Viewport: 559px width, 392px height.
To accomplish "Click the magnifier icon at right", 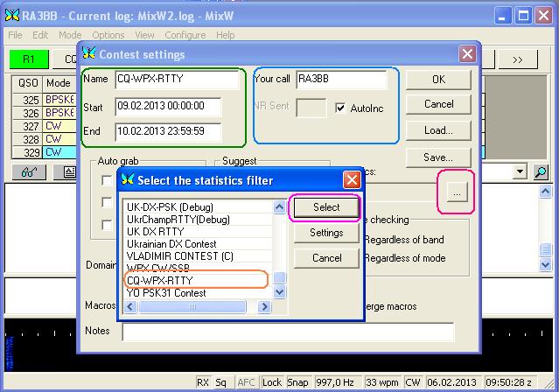I will coord(540,172).
